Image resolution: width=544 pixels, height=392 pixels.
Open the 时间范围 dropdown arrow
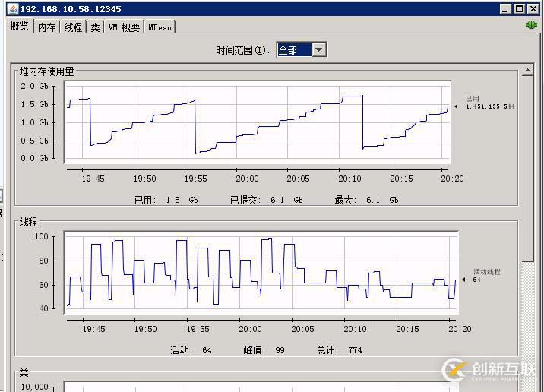point(319,50)
